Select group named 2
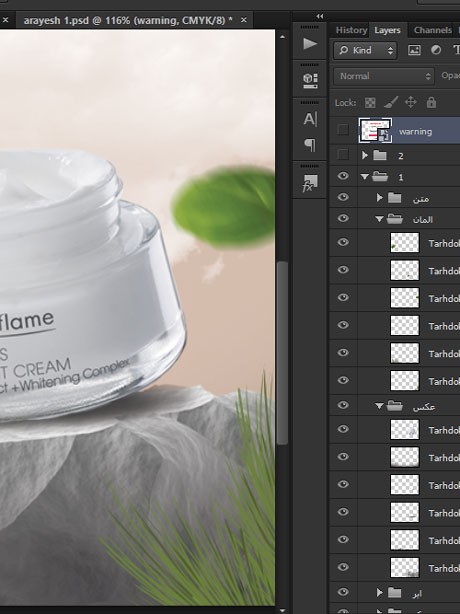This screenshot has width=460, height=614. pyautogui.click(x=400, y=156)
